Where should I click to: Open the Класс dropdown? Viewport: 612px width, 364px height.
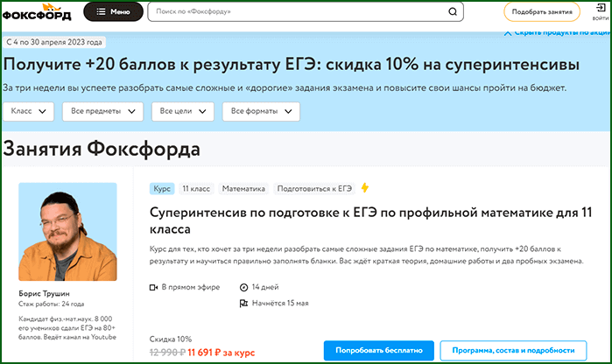point(29,111)
